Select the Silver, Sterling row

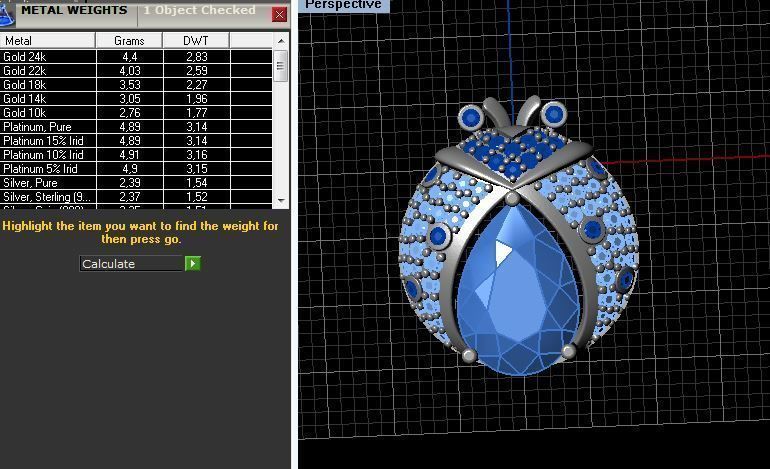click(x=136, y=196)
